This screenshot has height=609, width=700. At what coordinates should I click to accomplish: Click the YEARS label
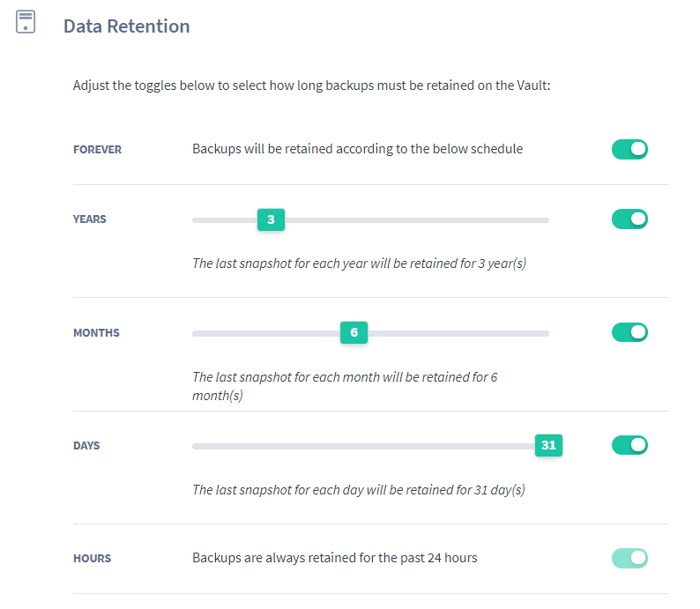pos(90,219)
